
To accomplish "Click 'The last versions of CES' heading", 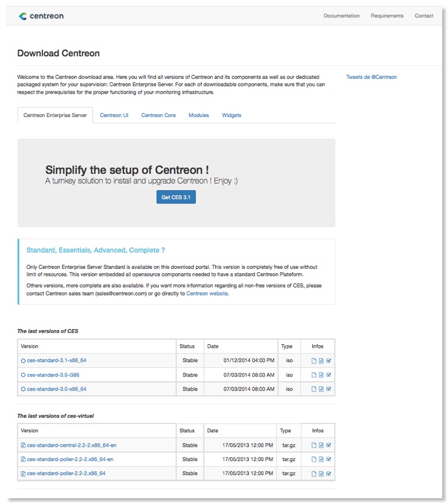I will point(48,331).
